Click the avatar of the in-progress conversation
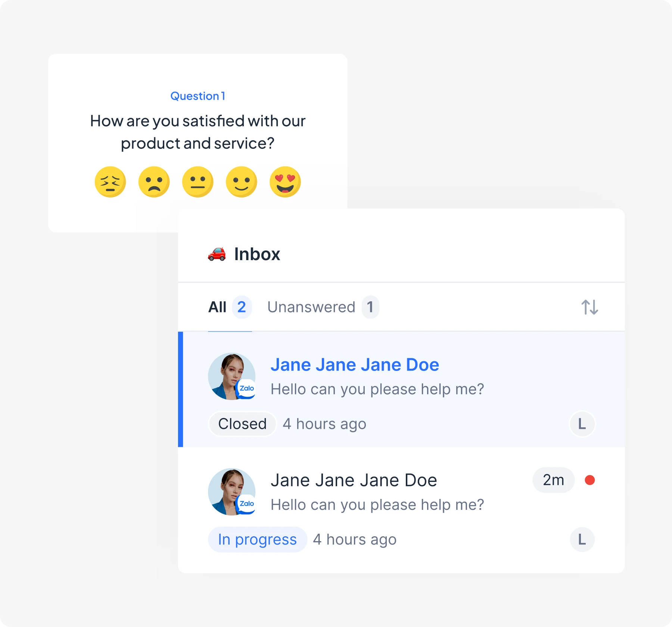 [x=231, y=492]
